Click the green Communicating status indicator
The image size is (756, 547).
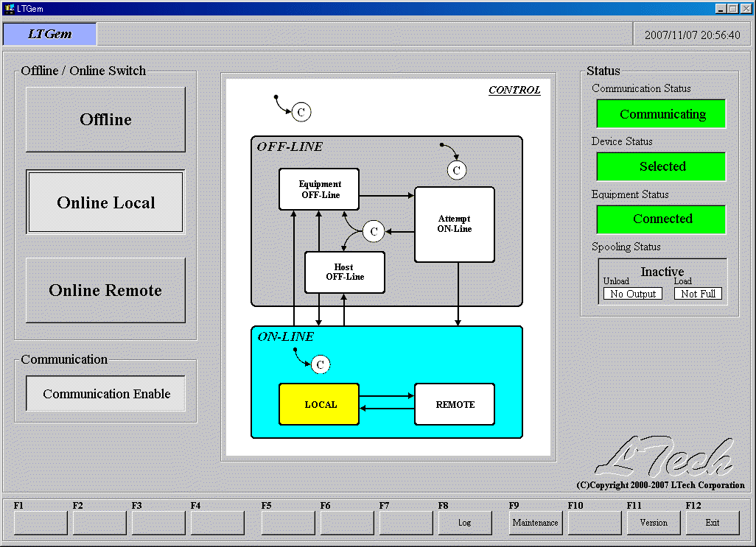662,114
